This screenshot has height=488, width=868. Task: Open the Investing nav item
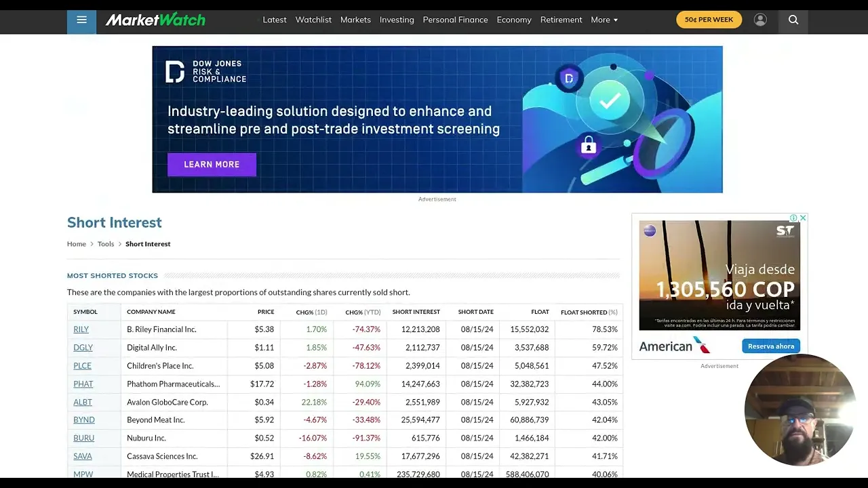point(397,20)
